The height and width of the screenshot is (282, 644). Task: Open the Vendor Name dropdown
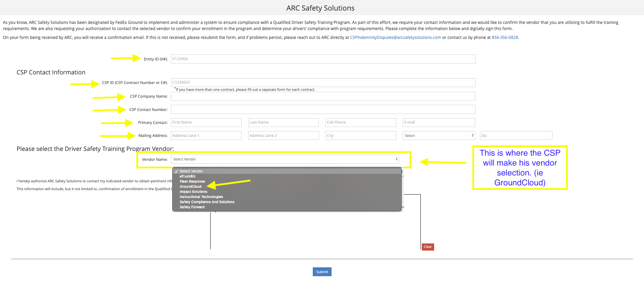(285, 159)
